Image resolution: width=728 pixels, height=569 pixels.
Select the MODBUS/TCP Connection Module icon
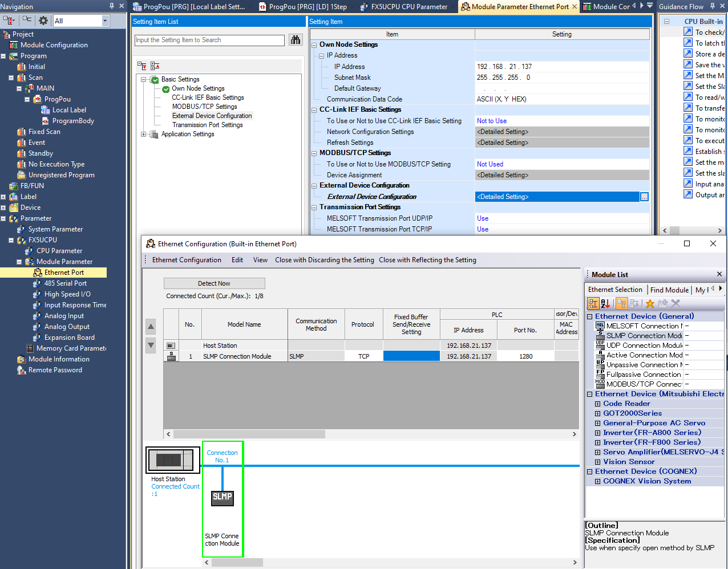pyautogui.click(x=600, y=384)
